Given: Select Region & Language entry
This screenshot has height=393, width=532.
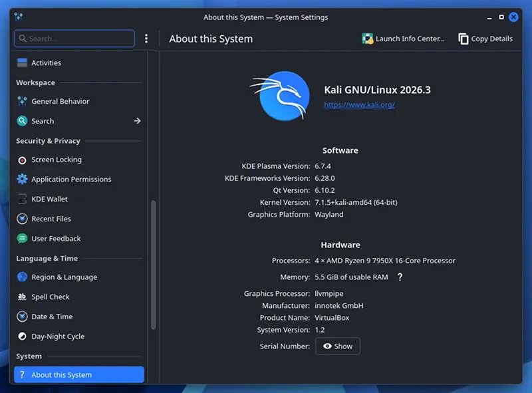Looking at the screenshot, I should click(x=78, y=277).
